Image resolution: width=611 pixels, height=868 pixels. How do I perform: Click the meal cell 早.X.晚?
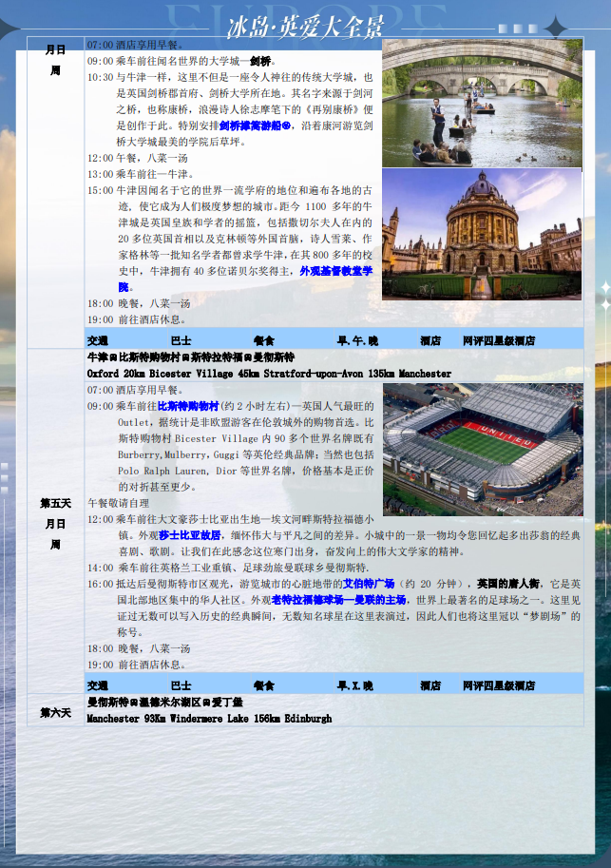pos(355,685)
